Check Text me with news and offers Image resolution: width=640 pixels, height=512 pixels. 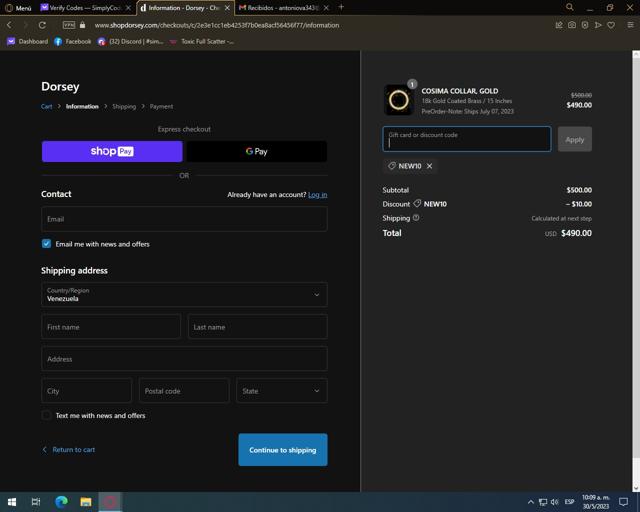[47, 415]
